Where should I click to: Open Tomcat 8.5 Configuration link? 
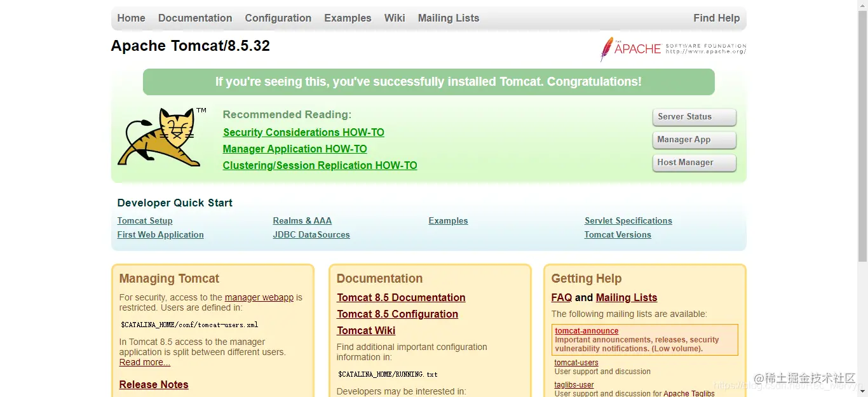[x=398, y=314]
